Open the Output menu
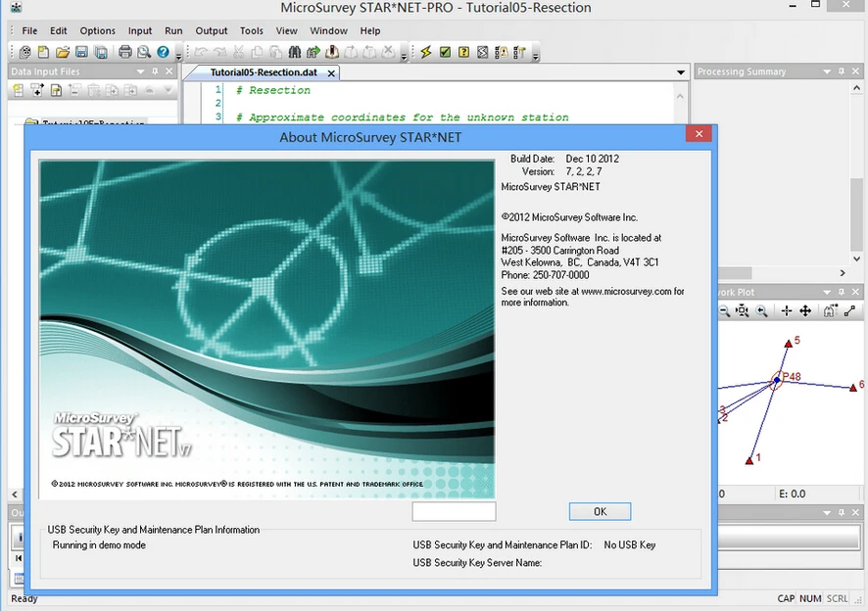This screenshot has height=611, width=868. click(x=212, y=31)
